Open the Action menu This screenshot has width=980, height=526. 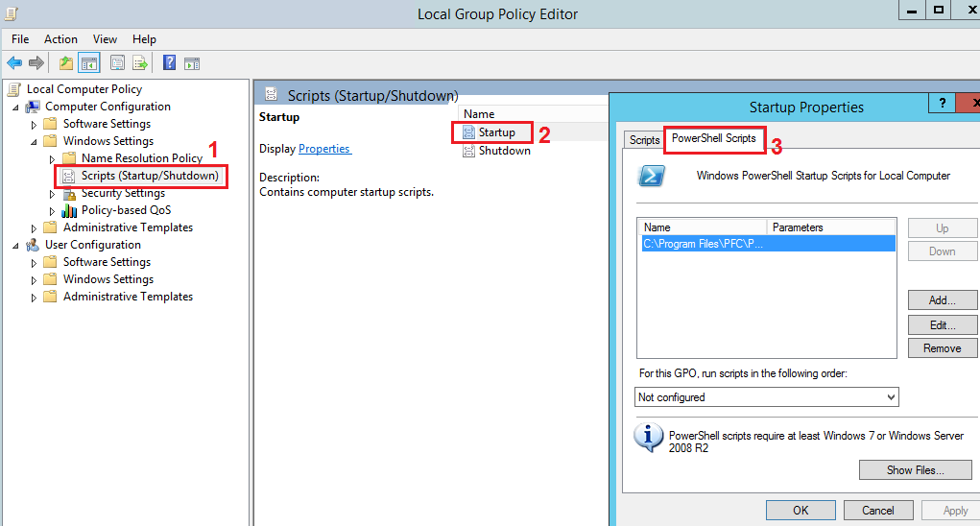[x=60, y=39]
